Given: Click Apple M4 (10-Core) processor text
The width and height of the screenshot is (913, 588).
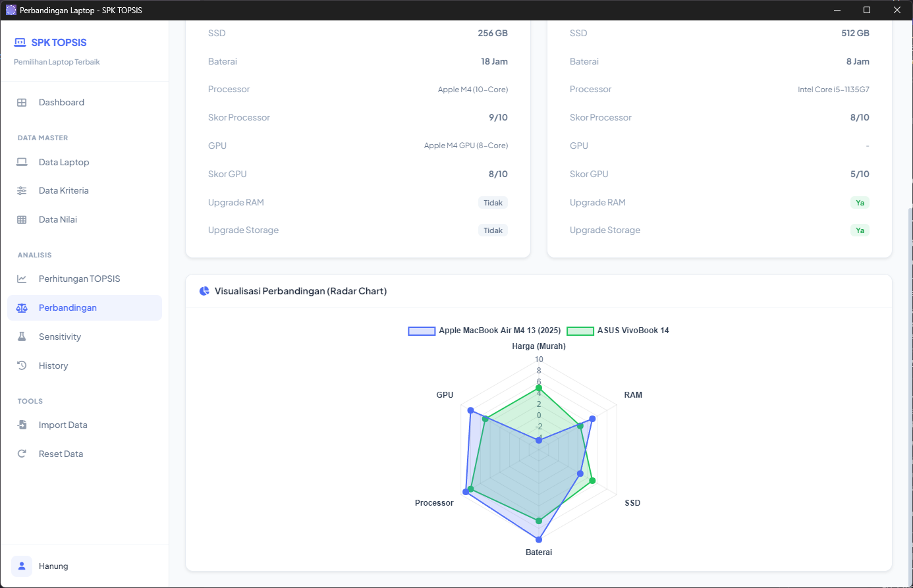Looking at the screenshot, I should (x=473, y=90).
